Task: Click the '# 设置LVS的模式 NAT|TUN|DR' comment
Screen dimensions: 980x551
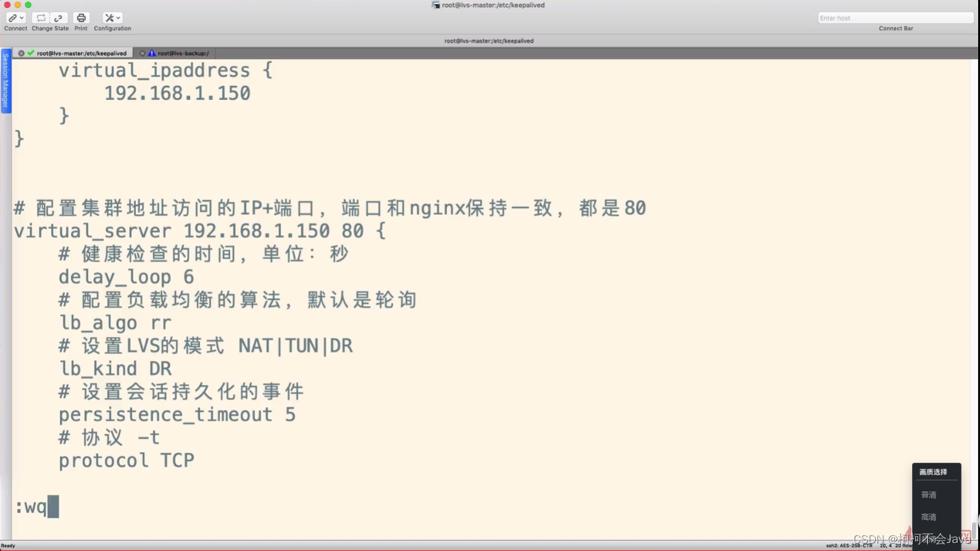Action: (x=206, y=346)
